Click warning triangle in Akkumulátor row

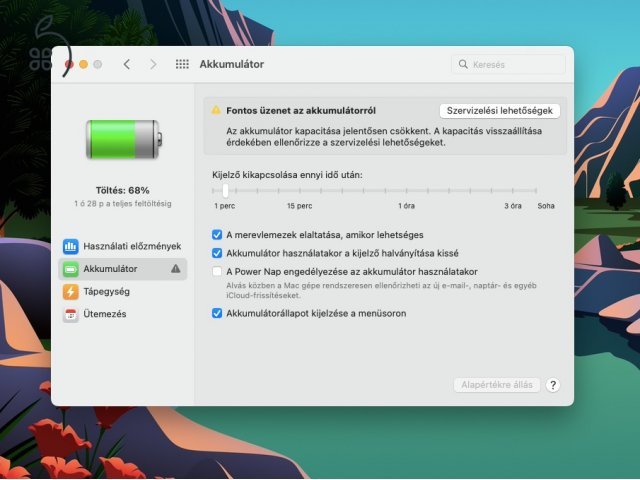(176, 269)
